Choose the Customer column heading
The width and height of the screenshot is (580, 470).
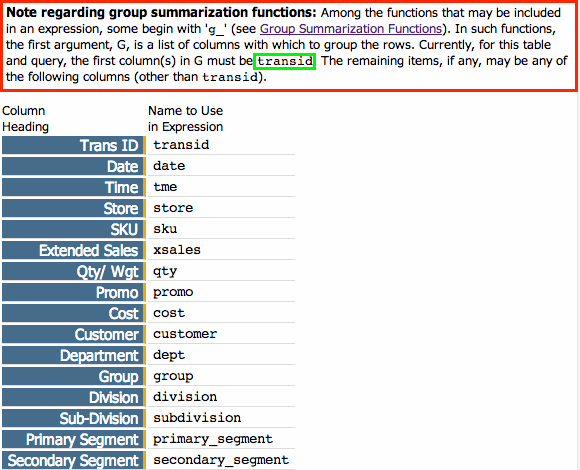74,334
